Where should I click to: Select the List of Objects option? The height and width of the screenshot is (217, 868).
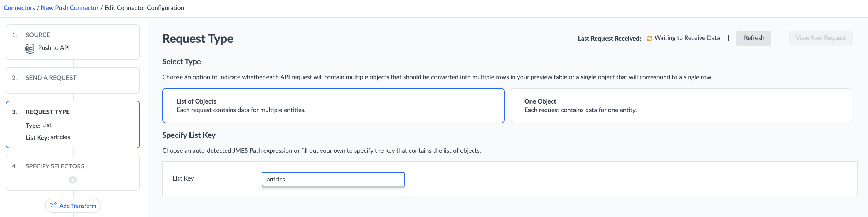click(x=333, y=106)
